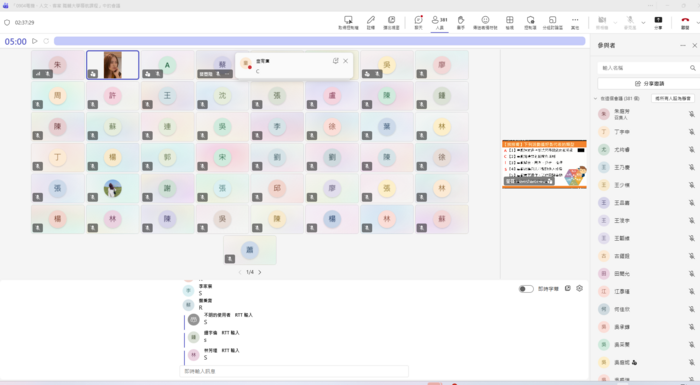Click the Share invite button
This screenshot has height=385, width=700.
click(x=649, y=84)
